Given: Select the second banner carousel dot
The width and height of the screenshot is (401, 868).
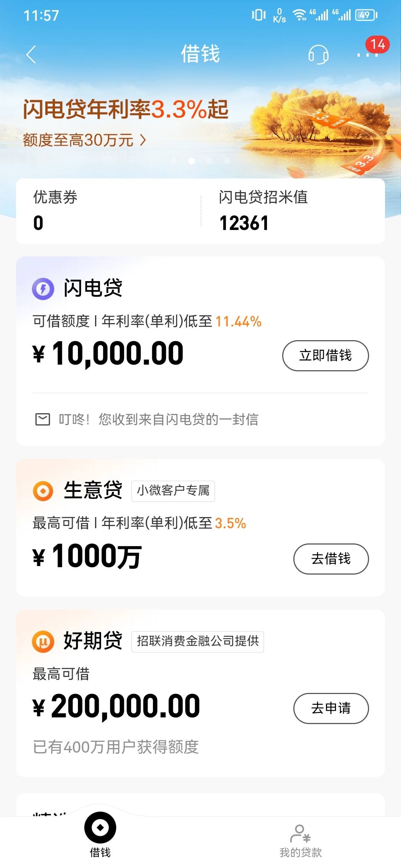Looking at the screenshot, I should (x=192, y=161).
